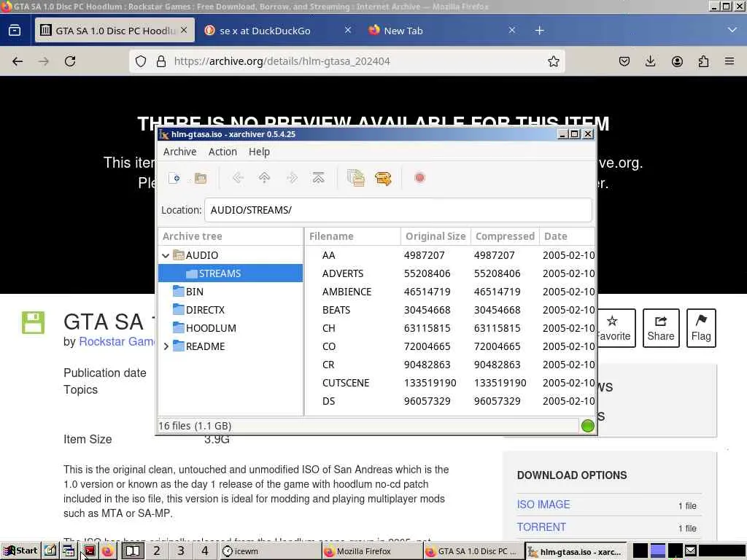Select the STREAMS folder in tree
The height and width of the screenshot is (560, 747).
[x=231, y=273]
